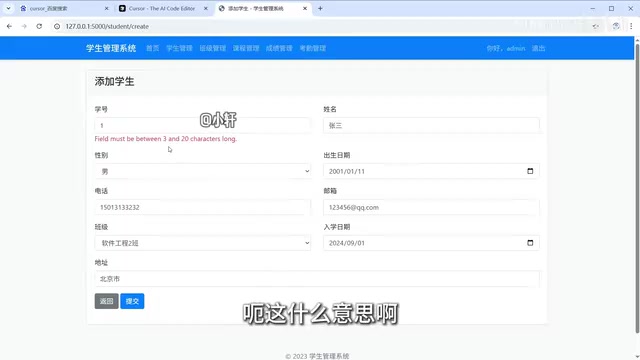Image resolution: width=640 pixels, height=360 pixels.
Task: Select the 添加学生 - 学生管理系统 tab
Action: [263, 8]
